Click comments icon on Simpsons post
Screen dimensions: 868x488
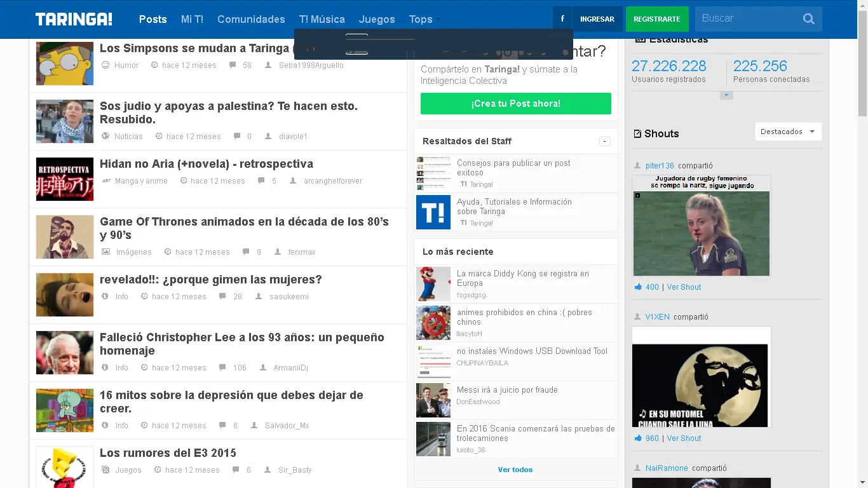(233, 65)
